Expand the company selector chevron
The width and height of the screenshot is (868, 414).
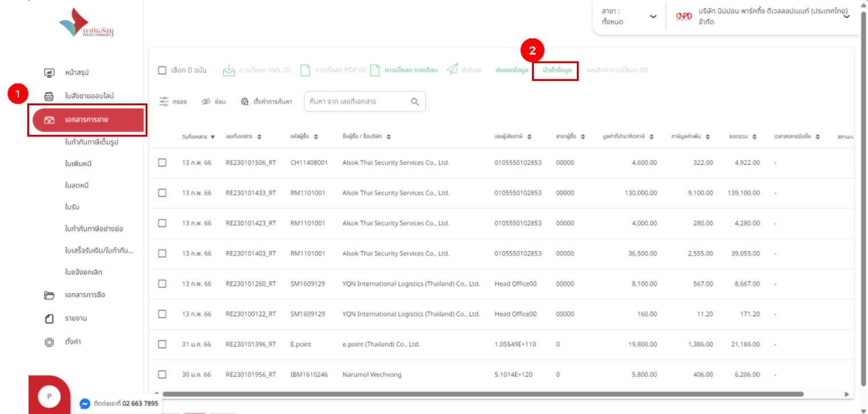pos(846,17)
